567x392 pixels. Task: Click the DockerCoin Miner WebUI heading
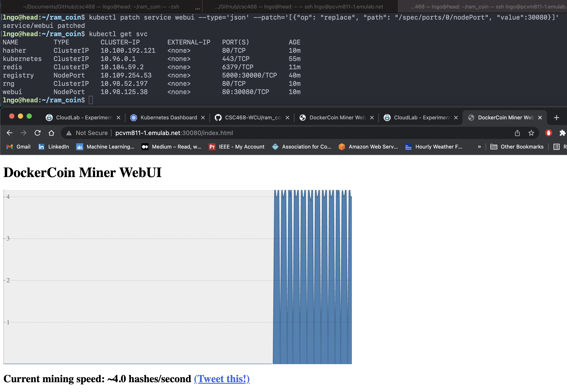(83, 172)
